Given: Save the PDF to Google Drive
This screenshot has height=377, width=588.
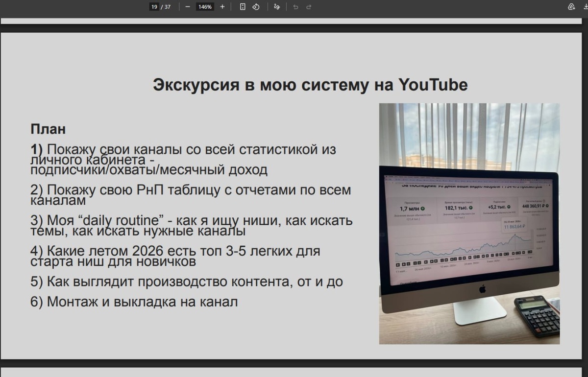Looking at the screenshot, I should click(571, 7).
